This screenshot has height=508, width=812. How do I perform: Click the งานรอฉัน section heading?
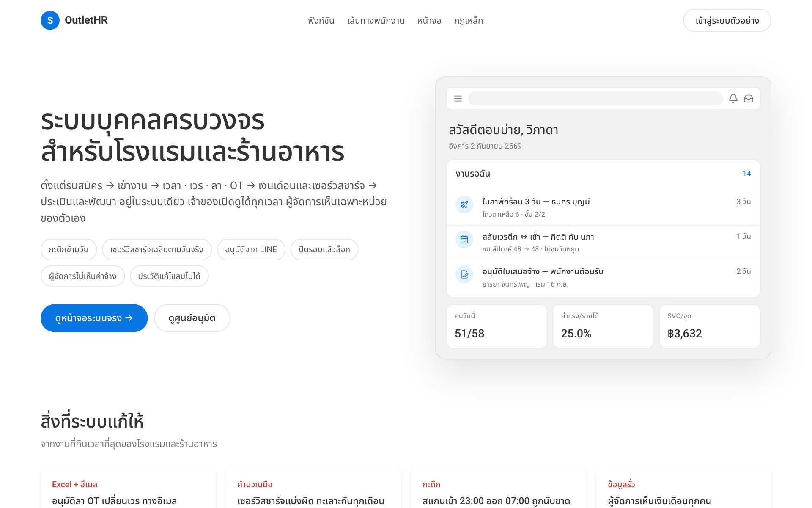pos(473,174)
